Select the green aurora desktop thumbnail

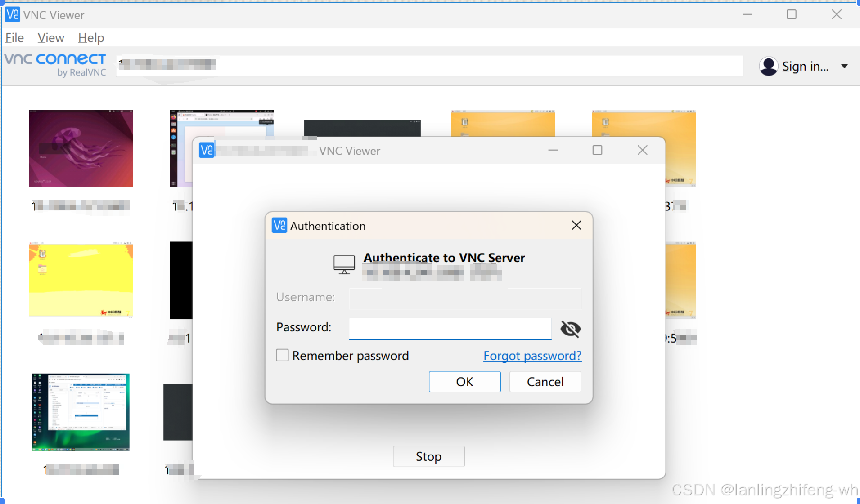81,412
